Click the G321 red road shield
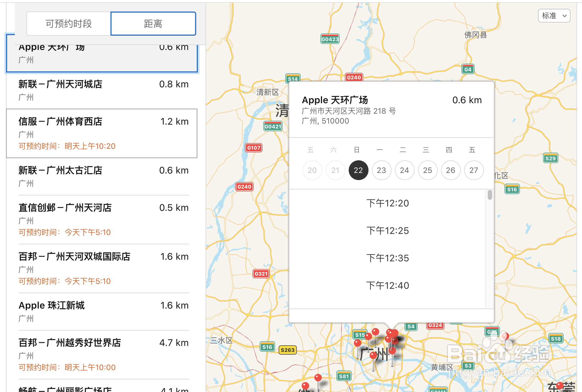This screenshot has height=392, width=582. point(261,274)
